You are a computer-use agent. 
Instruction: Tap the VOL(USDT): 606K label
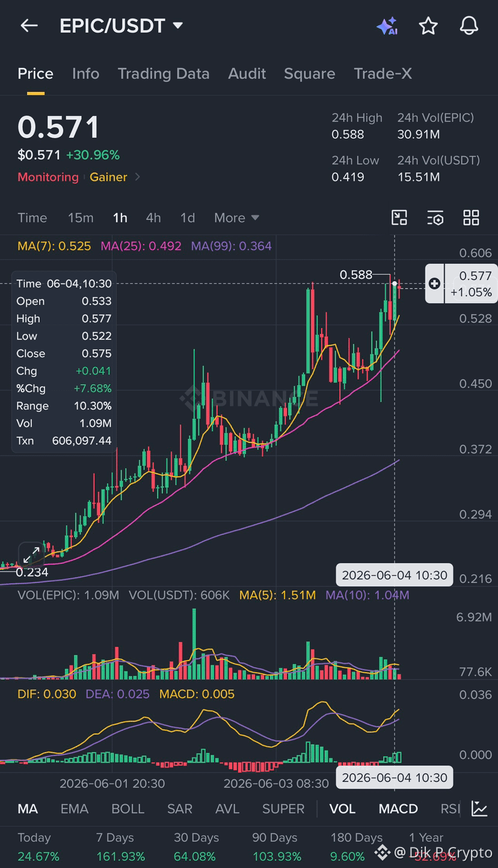pyautogui.click(x=179, y=595)
